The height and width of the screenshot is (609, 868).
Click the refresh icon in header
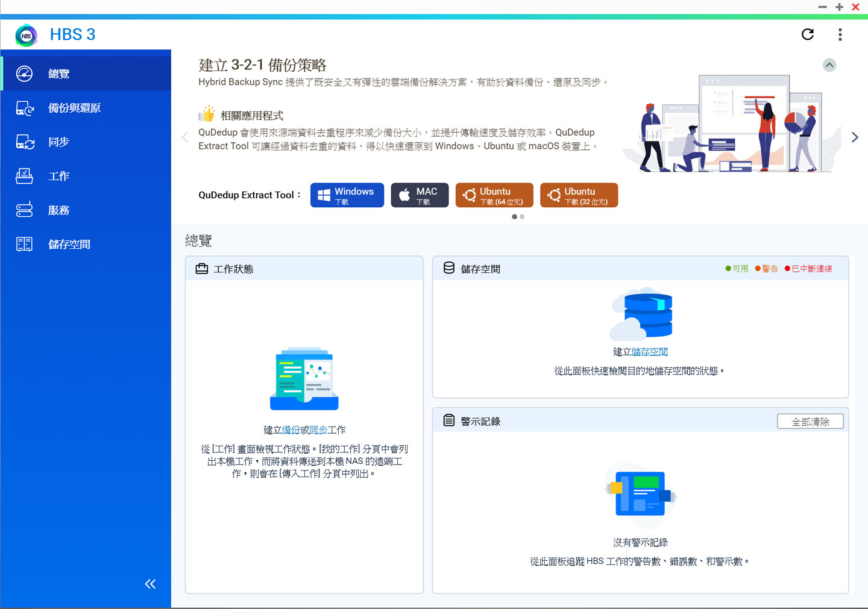point(808,34)
